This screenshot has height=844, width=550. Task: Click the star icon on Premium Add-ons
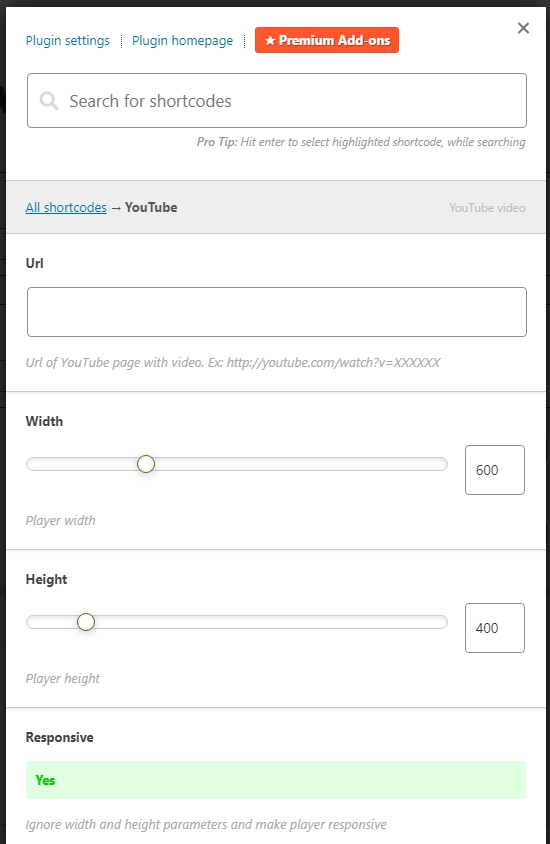[270, 40]
